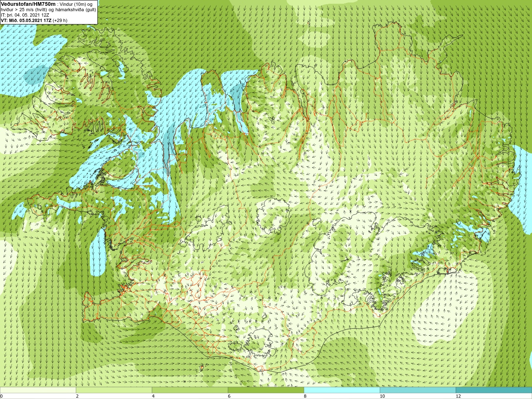Image resolution: width=532 pixels, height=399 pixels.
Task: Click the scale label "2" on color bar
Action: point(77,396)
